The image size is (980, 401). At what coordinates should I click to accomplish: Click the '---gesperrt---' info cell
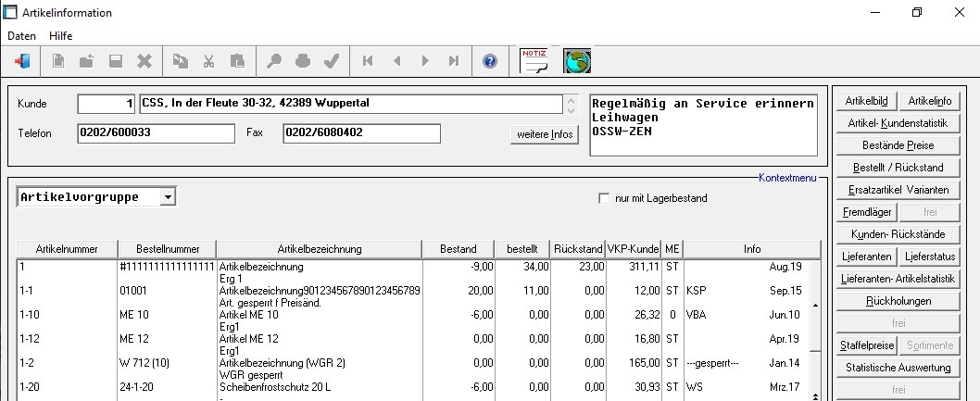712,363
